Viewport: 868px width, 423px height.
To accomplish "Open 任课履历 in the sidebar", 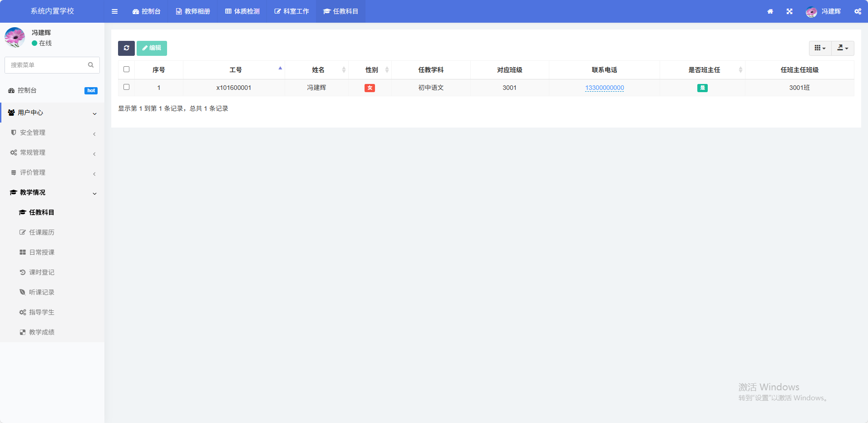I will coord(41,232).
